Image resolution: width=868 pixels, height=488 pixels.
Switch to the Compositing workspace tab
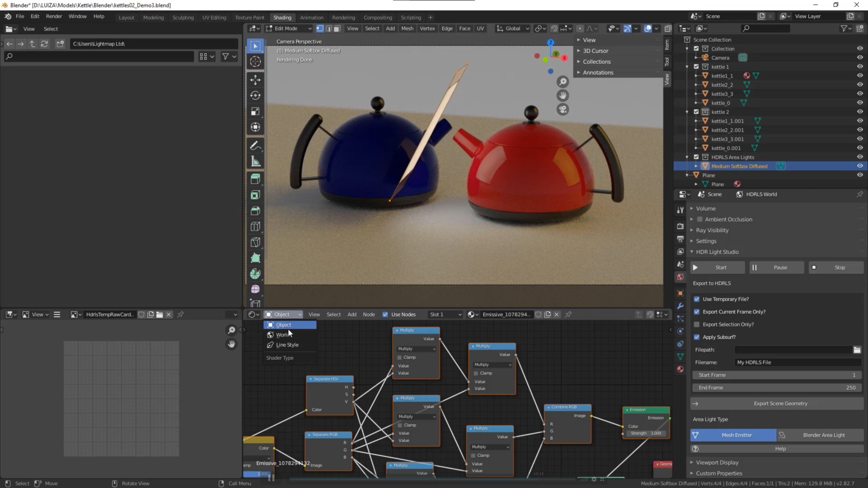click(x=378, y=17)
